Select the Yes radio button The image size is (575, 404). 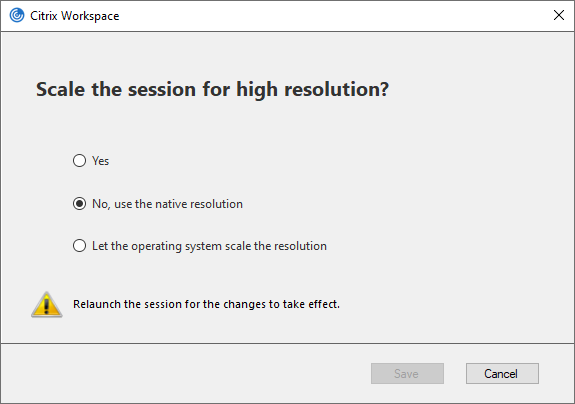[79, 161]
